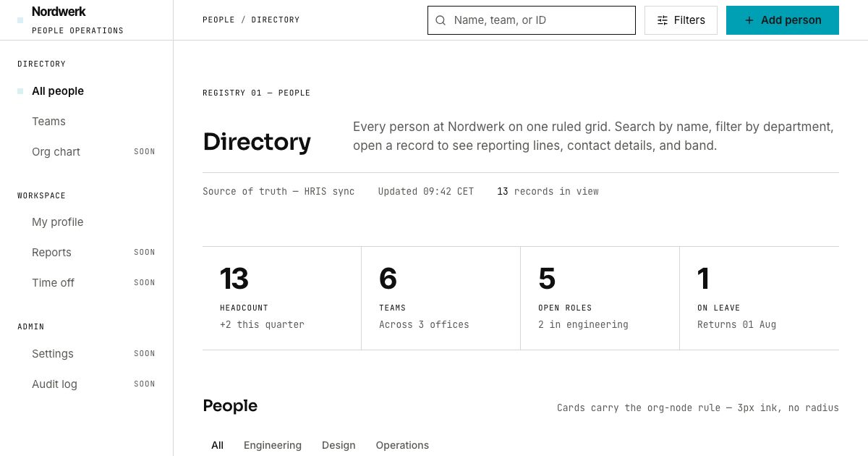Click the Nordwerk brand name

(x=59, y=12)
